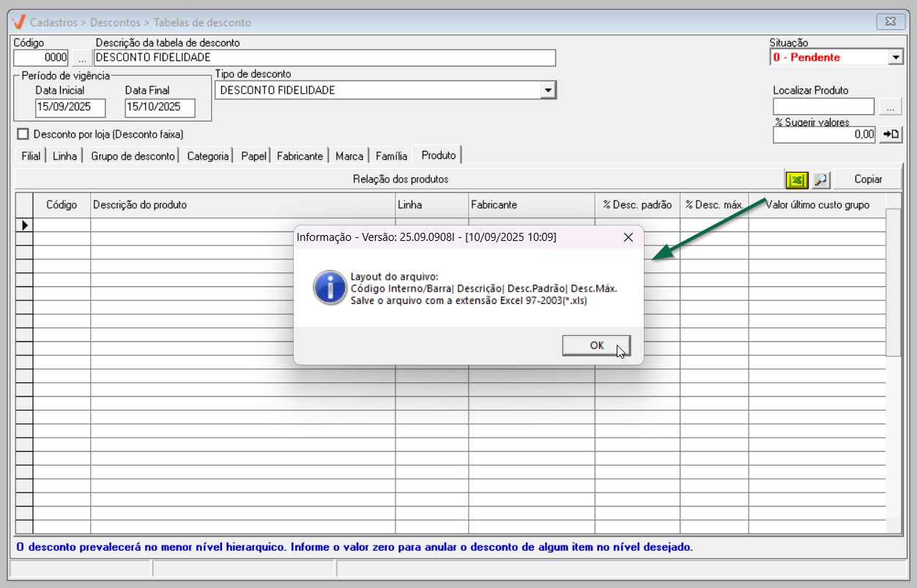Click the ellipsis button beside Localizar Produto
Image resolution: width=917 pixels, height=588 pixels.
point(890,107)
